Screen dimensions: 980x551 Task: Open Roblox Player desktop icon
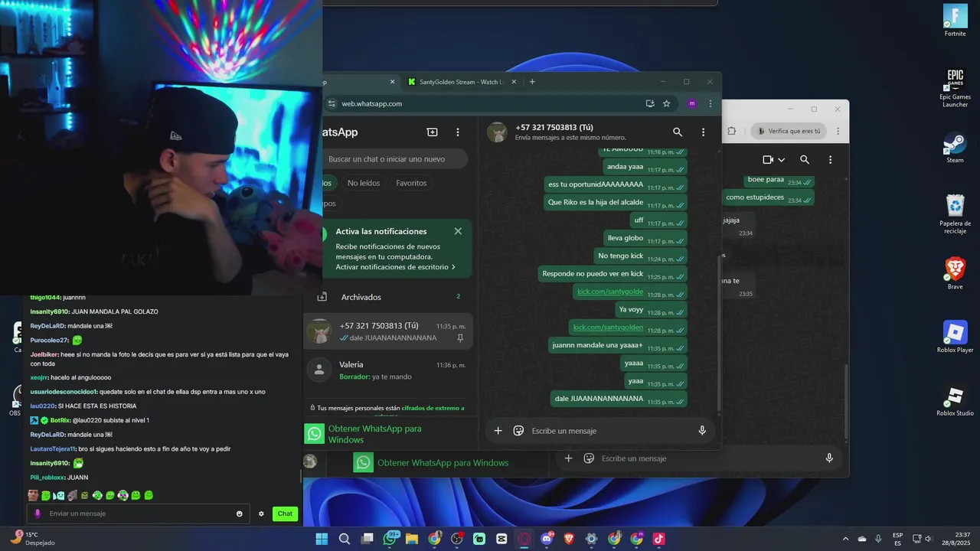tap(955, 337)
